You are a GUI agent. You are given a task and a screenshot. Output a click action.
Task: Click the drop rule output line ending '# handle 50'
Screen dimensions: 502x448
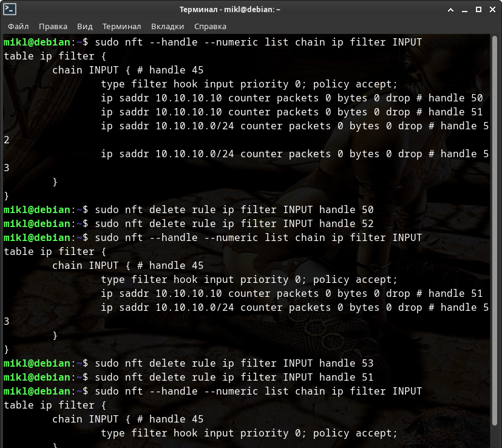pos(291,98)
